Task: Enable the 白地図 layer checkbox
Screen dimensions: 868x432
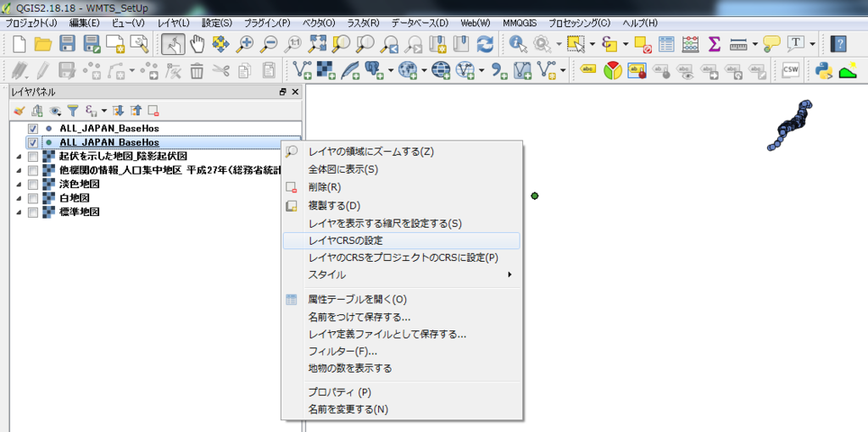Action: click(x=33, y=198)
